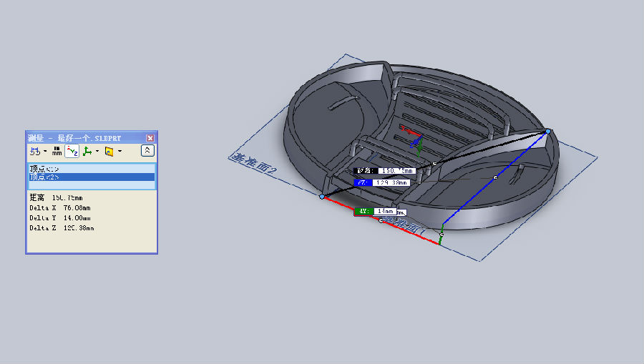Open the units/precision (mm) settings
Screen dimensions: 644x364
tap(57, 151)
